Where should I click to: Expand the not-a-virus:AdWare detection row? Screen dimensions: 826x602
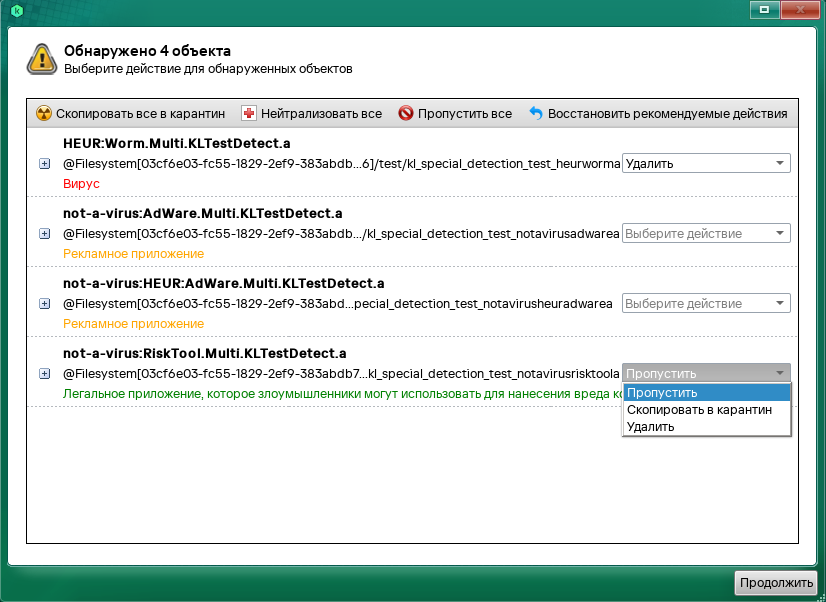click(44, 234)
